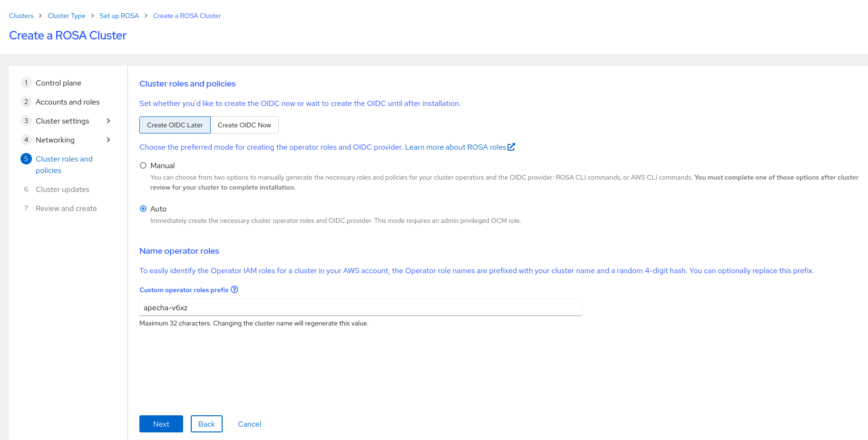
Task: Focus the custom operator roles prefix field
Action: 361,307
